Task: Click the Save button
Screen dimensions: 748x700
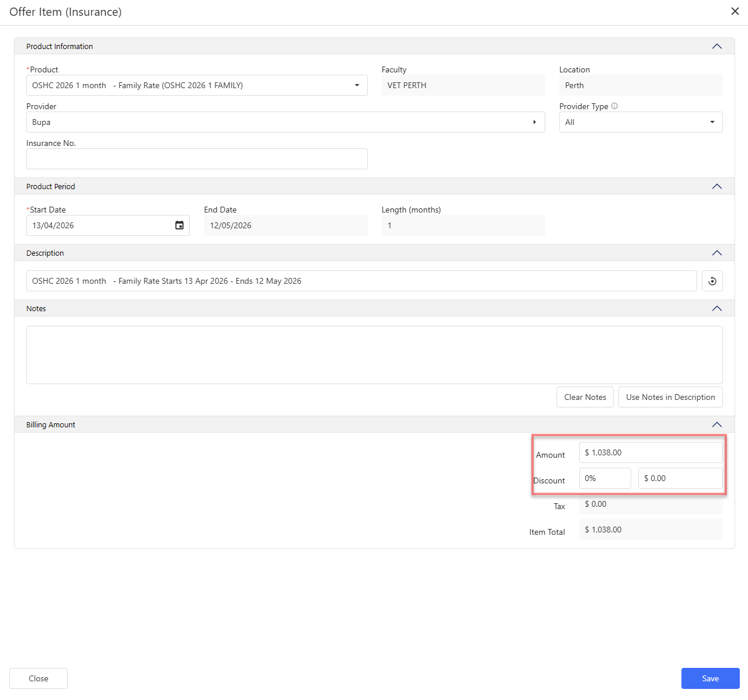Action: coord(710,678)
